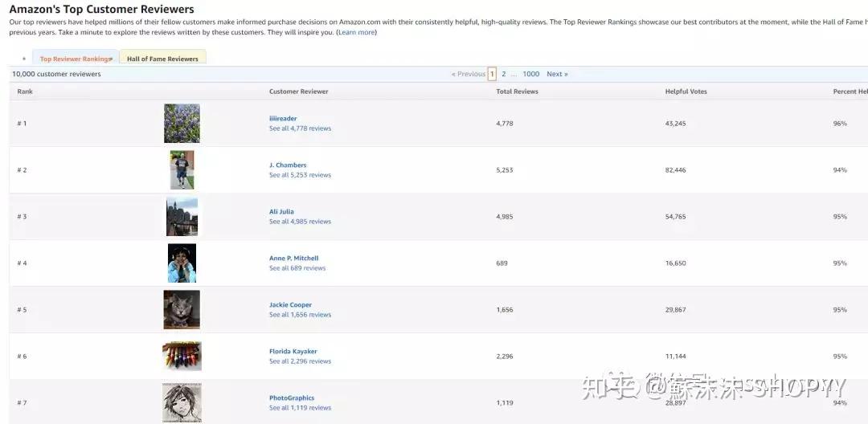868x424 pixels.
Task: Open Jackie Cooper's cat photo thumbnail
Action: pos(182,310)
